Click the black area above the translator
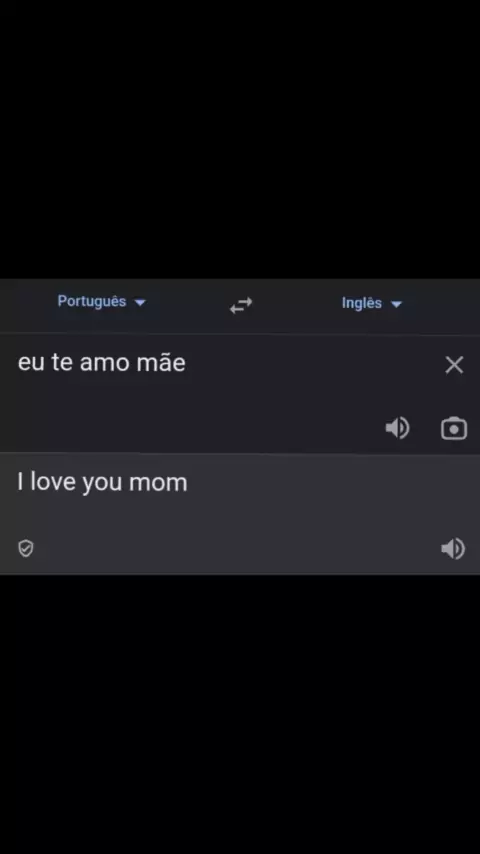The width and height of the screenshot is (480, 854). pos(240,139)
